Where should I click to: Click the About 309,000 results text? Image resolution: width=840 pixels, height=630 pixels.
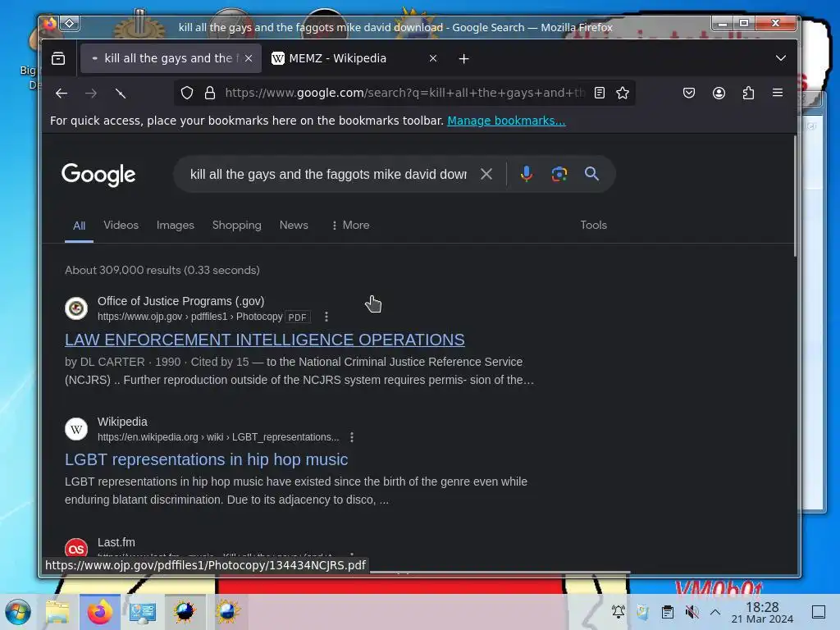pyautogui.click(x=162, y=270)
